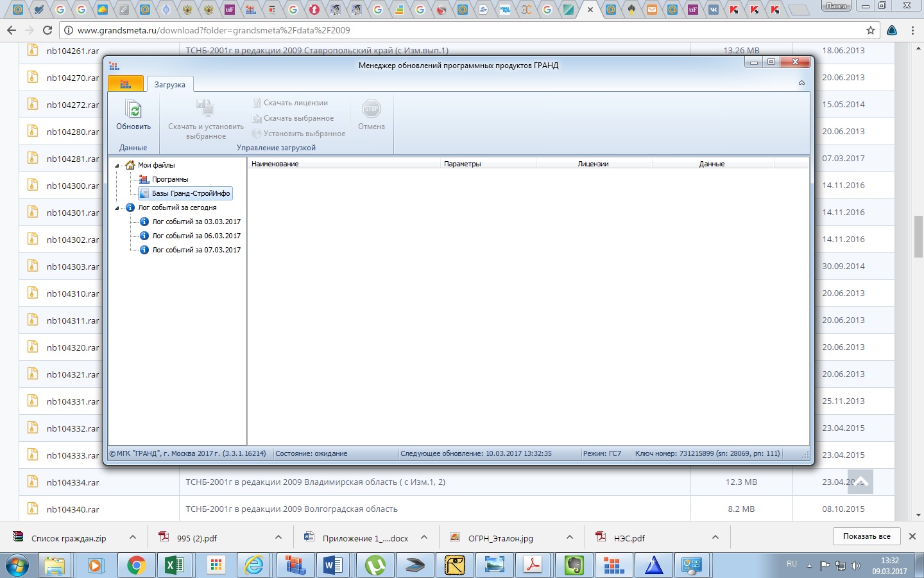Click the Следующее обновление status bar entry
This screenshot has width=924, height=578.
[x=476, y=453]
